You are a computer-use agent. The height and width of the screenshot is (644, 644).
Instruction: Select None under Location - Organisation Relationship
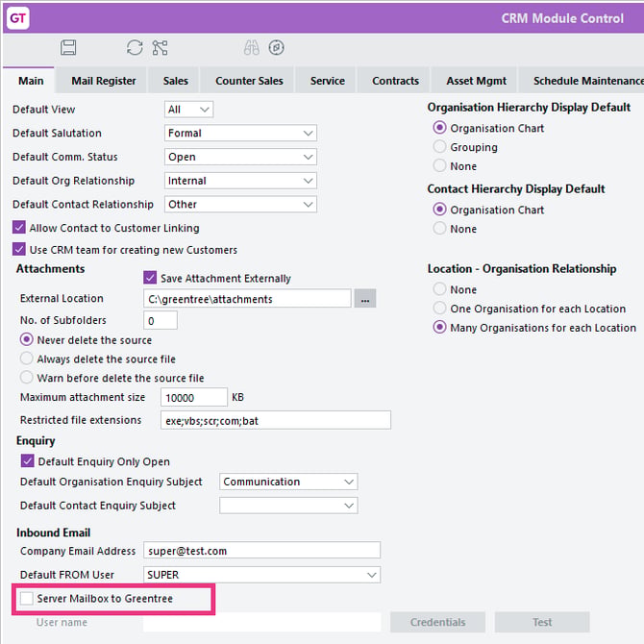pos(439,288)
